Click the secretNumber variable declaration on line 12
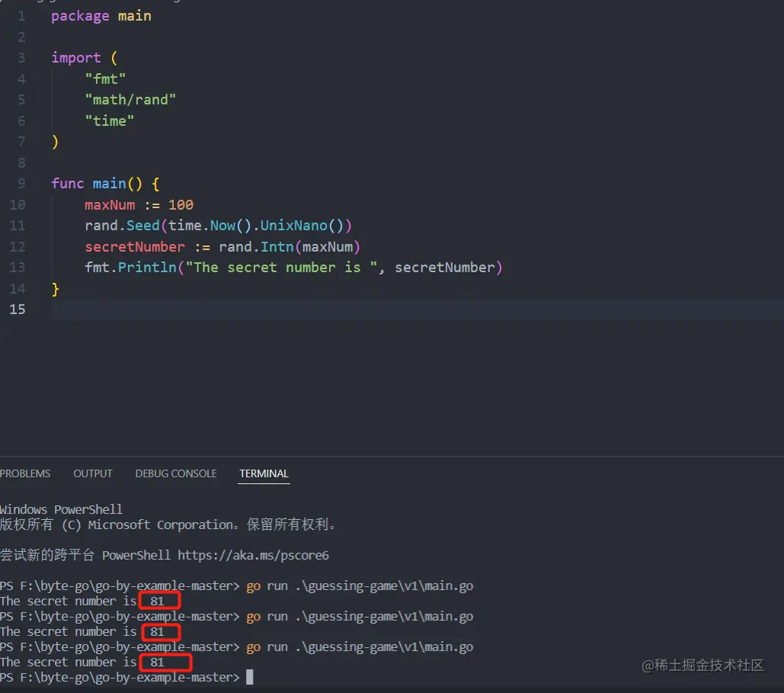 135,247
